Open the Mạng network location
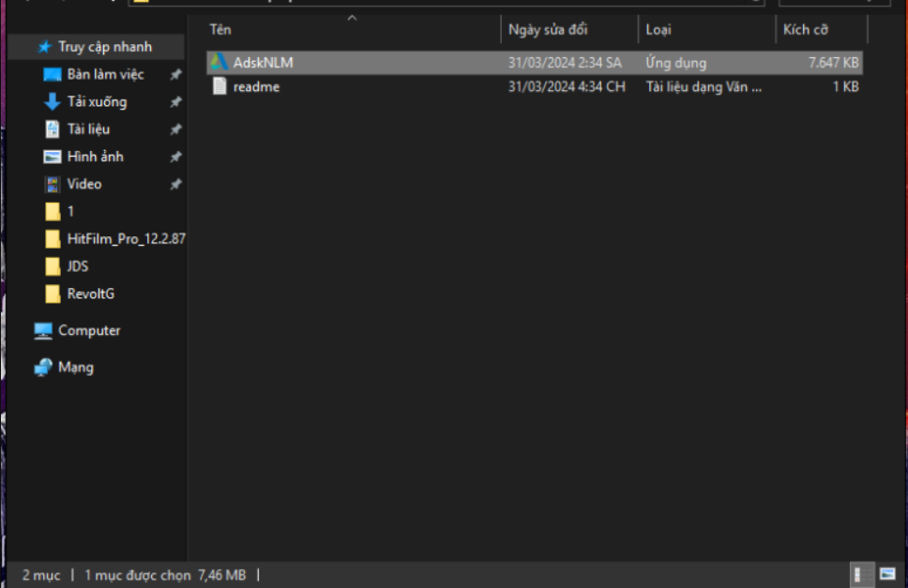 pos(76,367)
